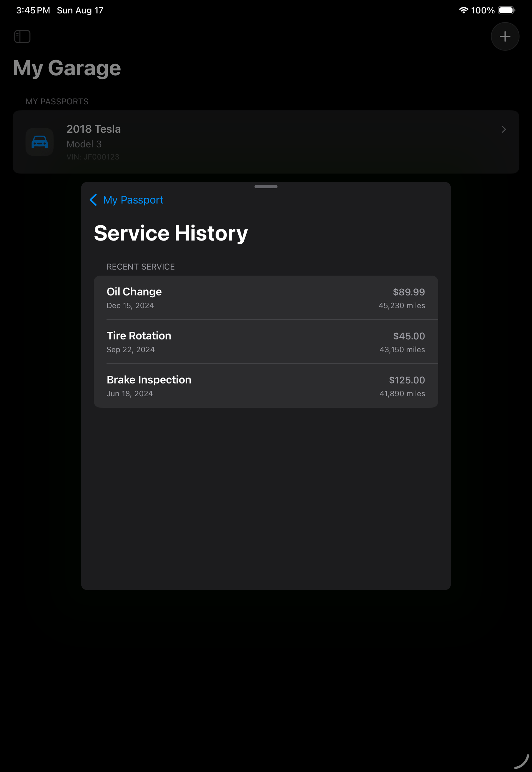Viewport: 532px width, 772px height.
Task: Tap the Dec 15, 2024 date
Action: tap(130, 306)
